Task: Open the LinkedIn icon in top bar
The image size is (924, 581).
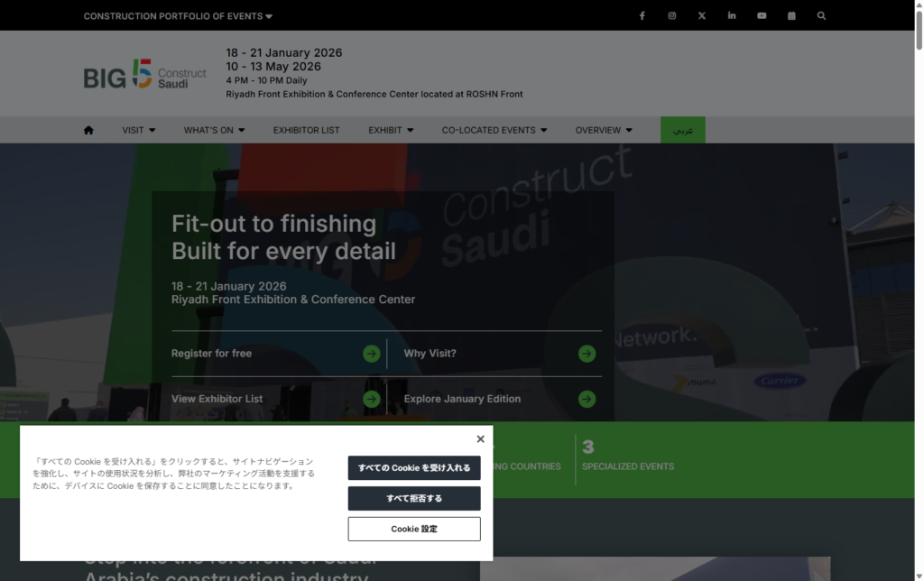Action: pyautogui.click(x=732, y=15)
